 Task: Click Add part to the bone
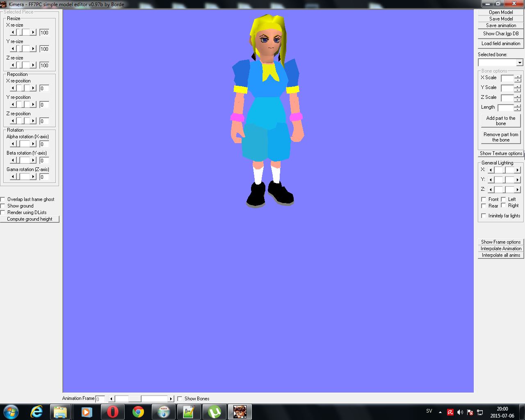click(501, 121)
